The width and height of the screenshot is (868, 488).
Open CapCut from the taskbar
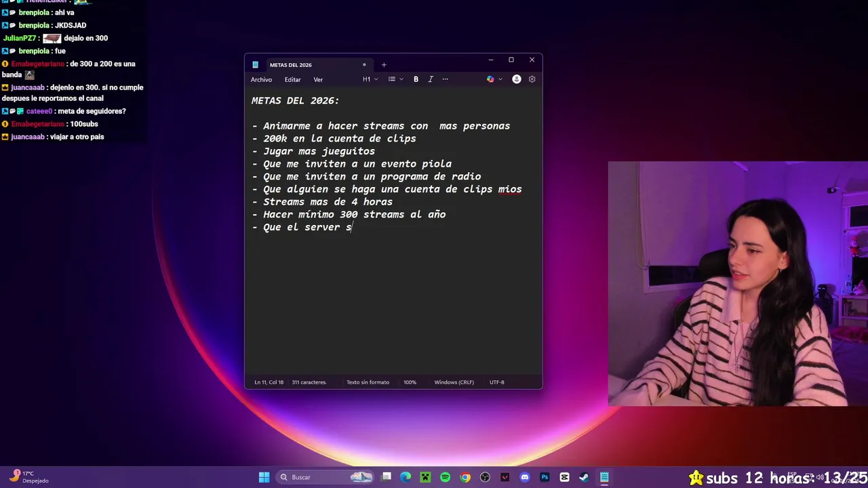click(x=564, y=477)
